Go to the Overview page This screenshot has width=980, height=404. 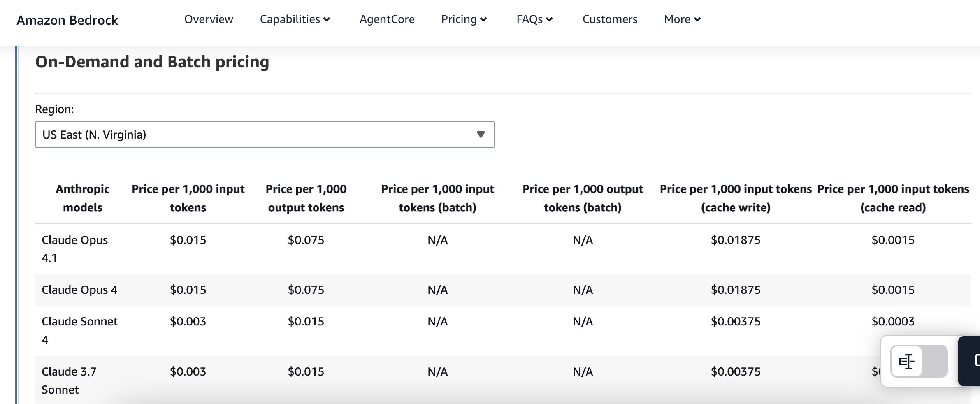click(209, 19)
